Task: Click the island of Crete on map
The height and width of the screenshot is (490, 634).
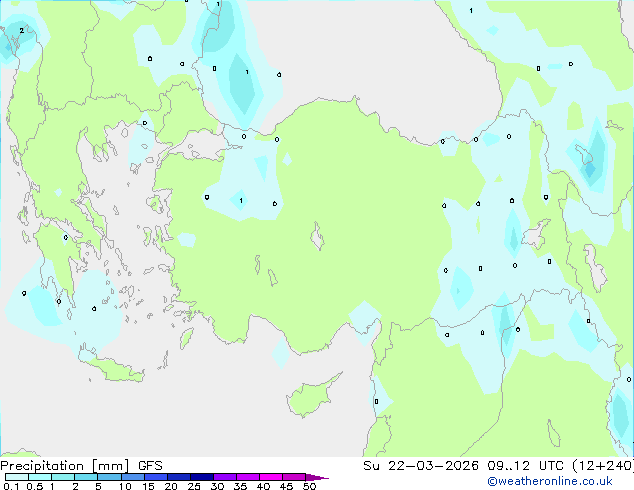Action: [113, 369]
